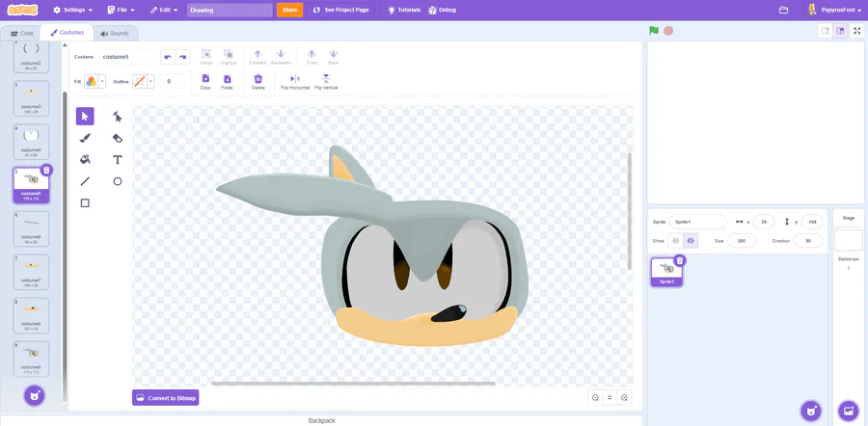
Task: Delete Sprite1 using its trash badge
Action: coord(680,260)
